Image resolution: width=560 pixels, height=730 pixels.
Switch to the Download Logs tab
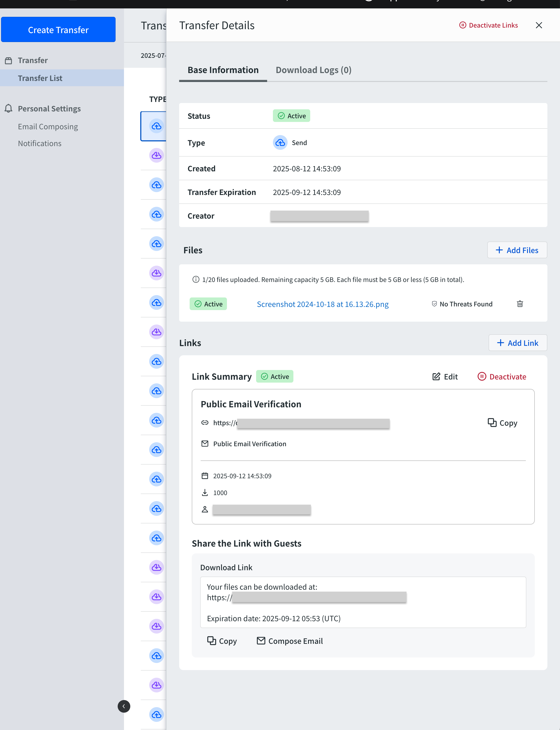pyautogui.click(x=313, y=70)
